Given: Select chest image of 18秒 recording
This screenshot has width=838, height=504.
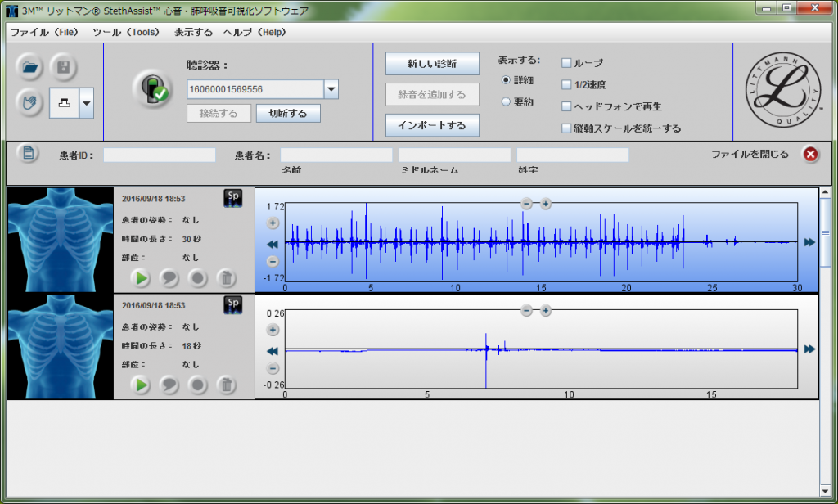Looking at the screenshot, I should click(x=61, y=346).
